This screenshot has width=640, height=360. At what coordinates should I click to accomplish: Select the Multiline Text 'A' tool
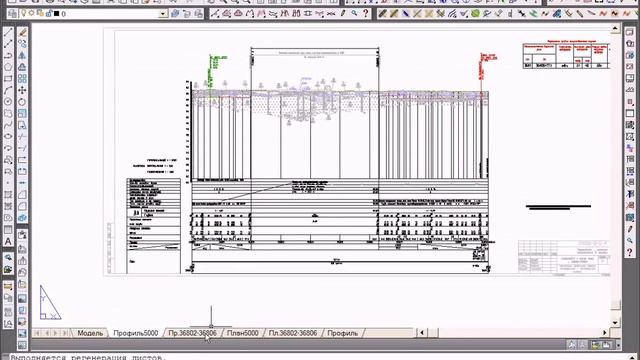8,241
